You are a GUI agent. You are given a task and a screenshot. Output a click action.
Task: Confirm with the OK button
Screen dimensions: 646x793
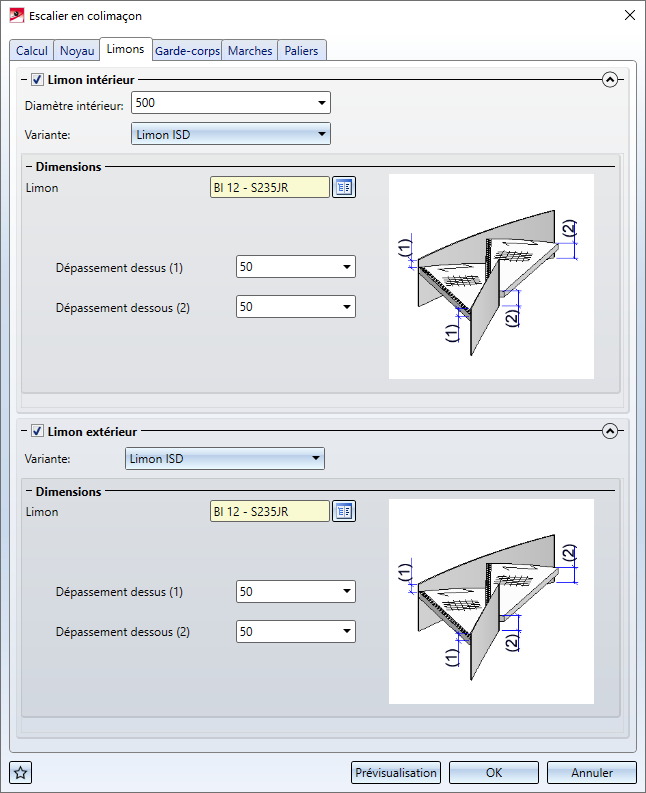click(x=494, y=772)
